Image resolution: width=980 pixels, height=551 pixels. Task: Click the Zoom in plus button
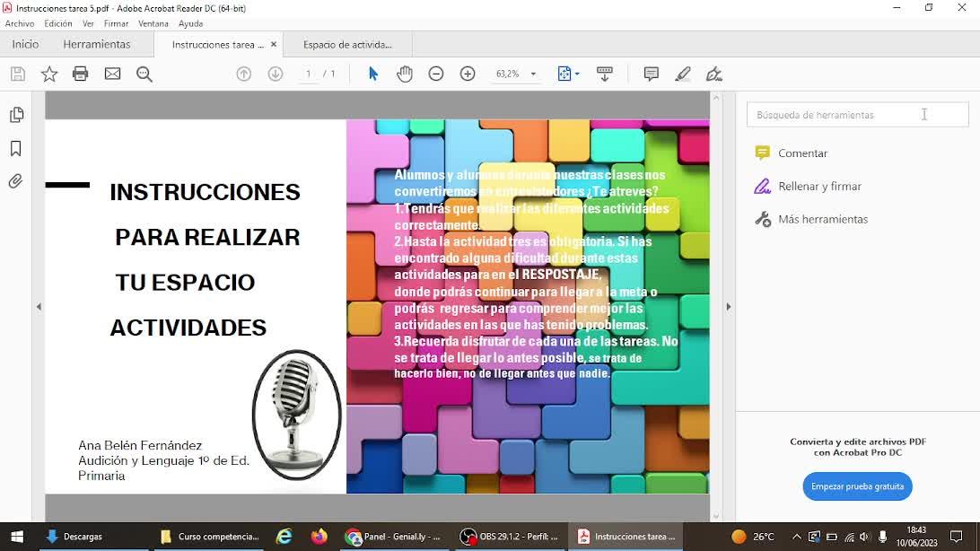point(468,74)
